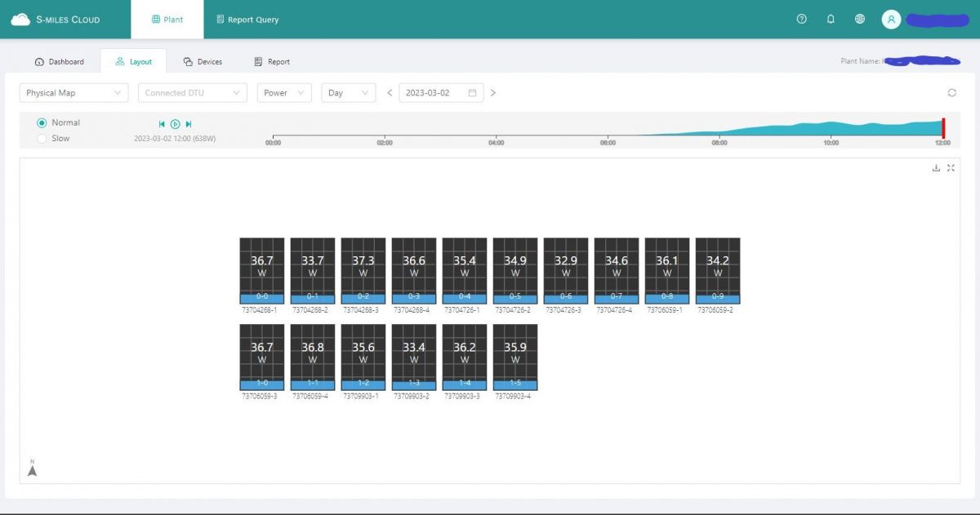This screenshot has width=980, height=515.
Task: Click serial label 73704268-1
Action: [260, 310]
